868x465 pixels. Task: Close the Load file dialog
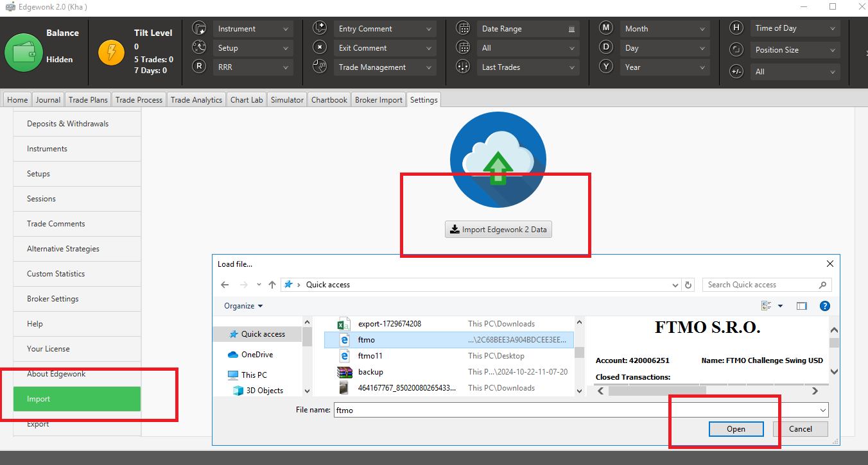[x=829, y=264]
